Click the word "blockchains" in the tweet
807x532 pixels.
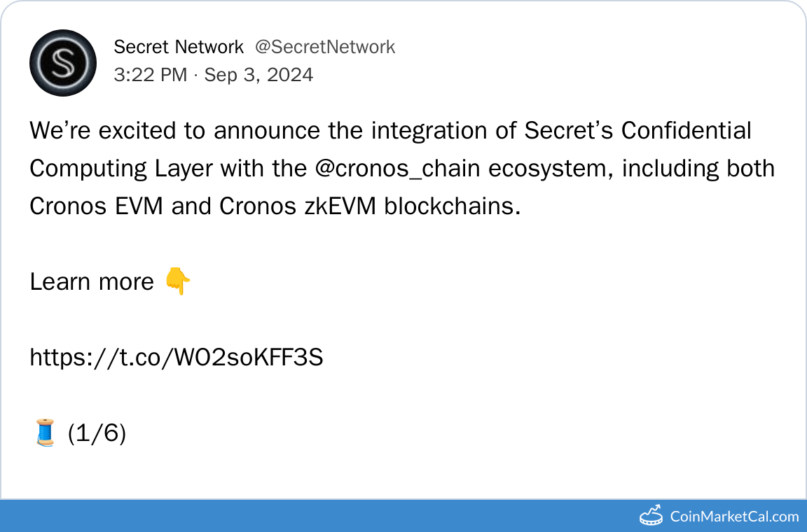452,206
